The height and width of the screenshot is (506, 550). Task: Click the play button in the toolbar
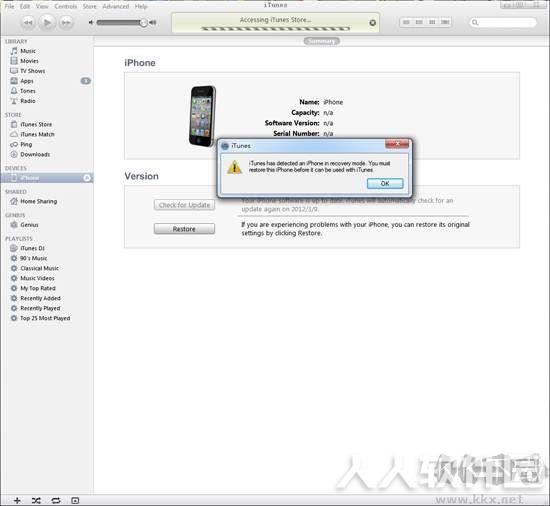pos(47,23)
